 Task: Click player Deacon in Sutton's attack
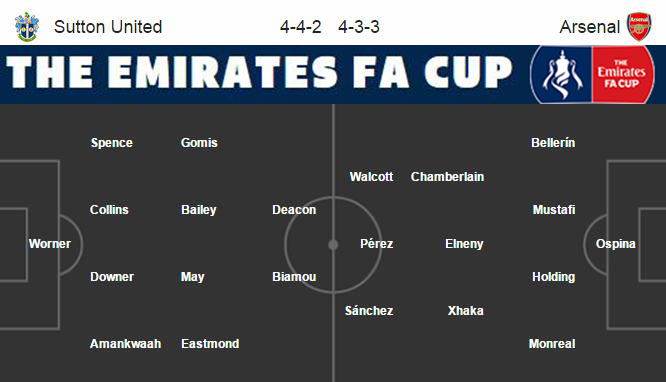click(294, 209)
